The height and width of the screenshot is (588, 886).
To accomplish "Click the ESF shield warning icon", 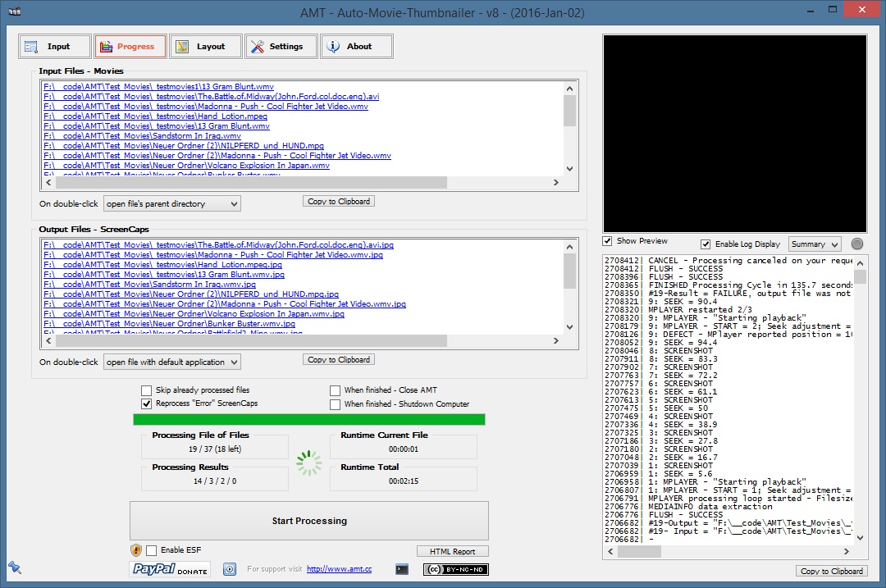I will click(x=136, y=550).
